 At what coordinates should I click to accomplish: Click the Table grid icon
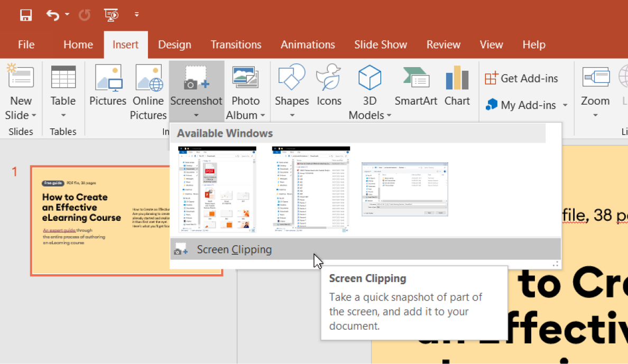click(x=63, y=77)
